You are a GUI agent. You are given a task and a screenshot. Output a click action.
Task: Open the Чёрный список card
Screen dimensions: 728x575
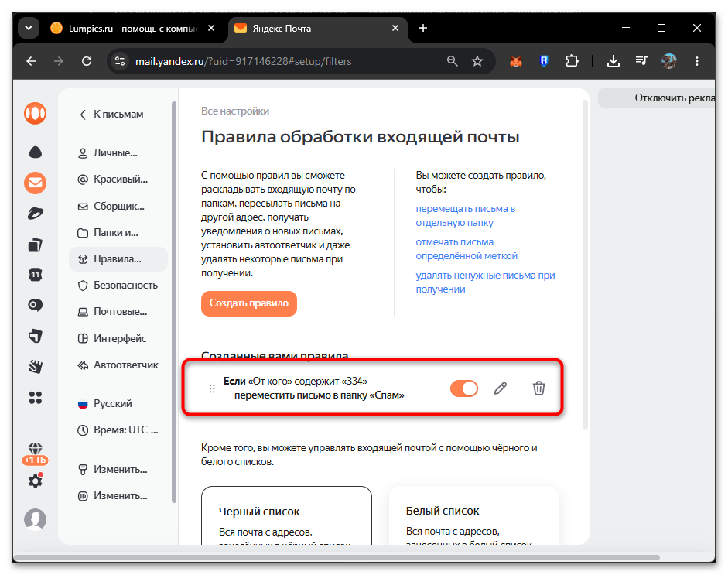[x=286, y=515]
